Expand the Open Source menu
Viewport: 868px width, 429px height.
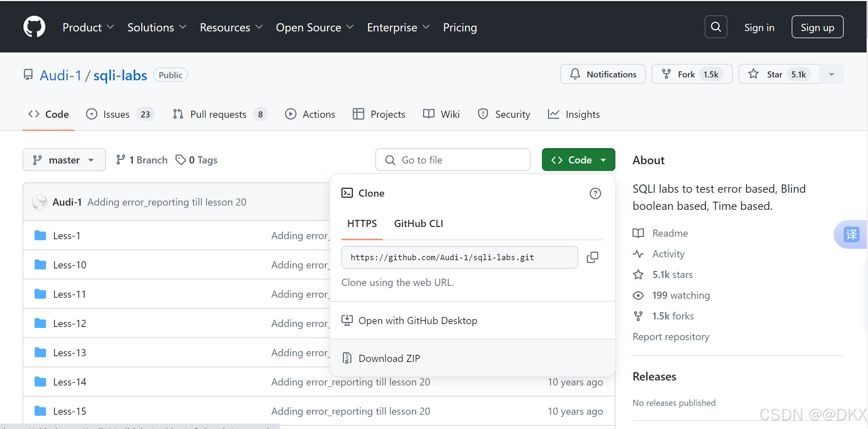[315, 27]
